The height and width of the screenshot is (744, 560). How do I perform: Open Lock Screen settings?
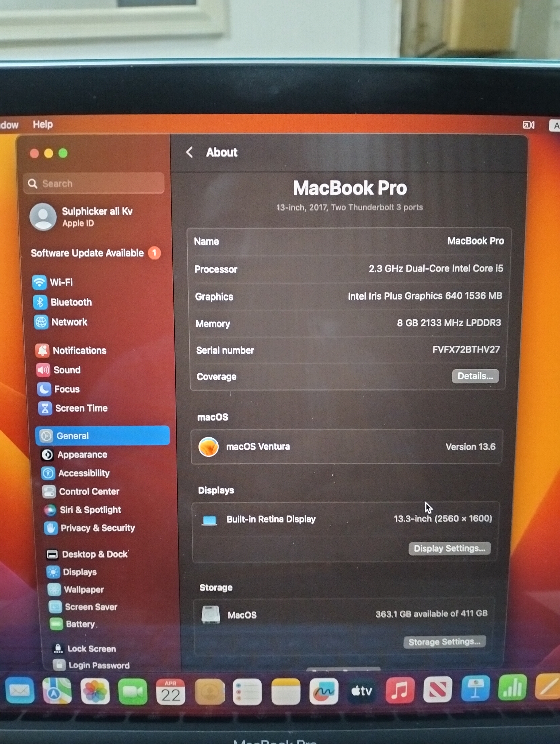click(84, 649)
